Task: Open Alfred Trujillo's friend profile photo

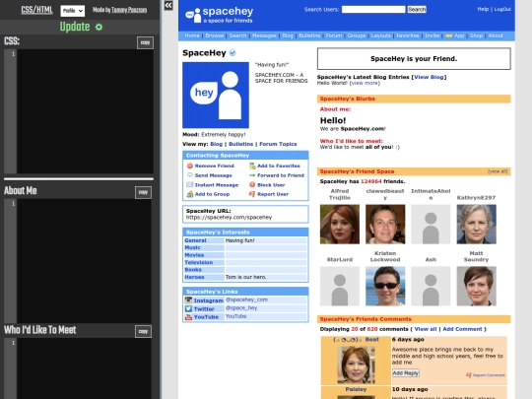Action: tap(340, 225)
